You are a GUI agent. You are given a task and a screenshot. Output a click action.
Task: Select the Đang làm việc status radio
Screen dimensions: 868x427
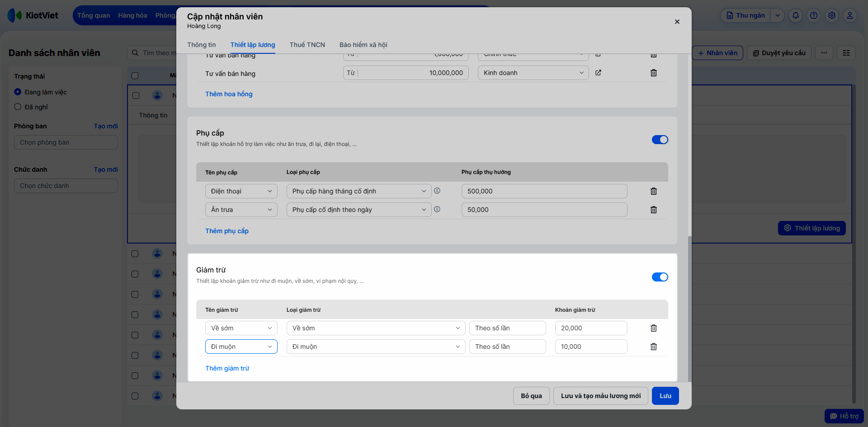pos(18,92)
